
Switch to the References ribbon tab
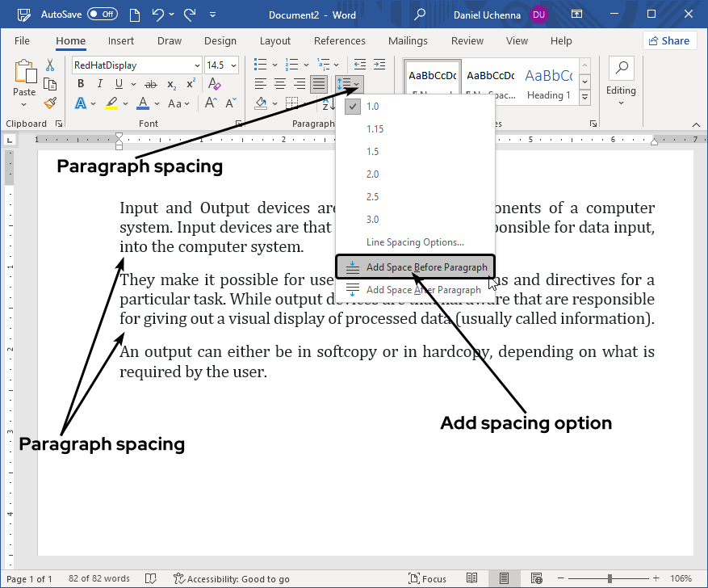pos(339,40)
